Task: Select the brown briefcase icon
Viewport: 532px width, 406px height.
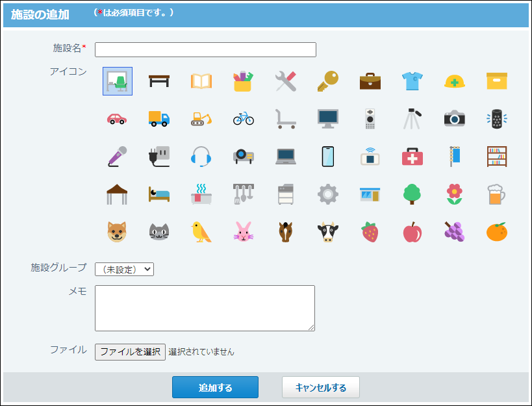Action: click(370, 81)
